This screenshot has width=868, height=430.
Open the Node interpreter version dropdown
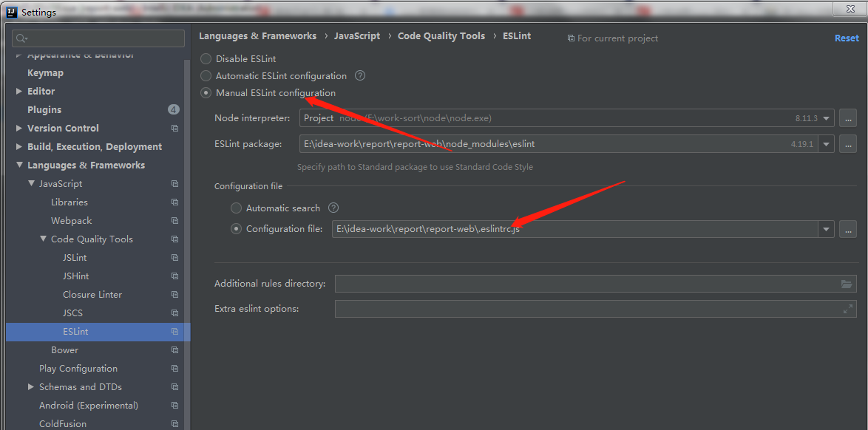[x=826, y=118]
